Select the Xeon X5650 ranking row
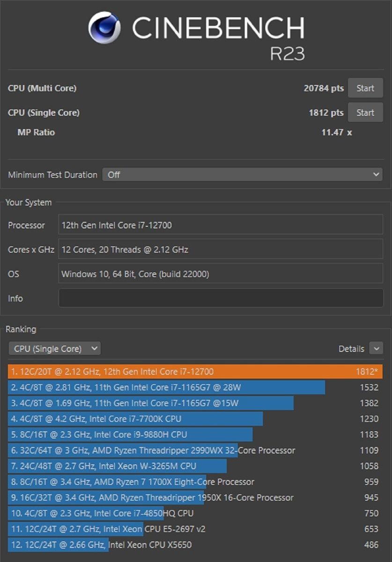Screen dimensions: 392x562 [101, 545]
